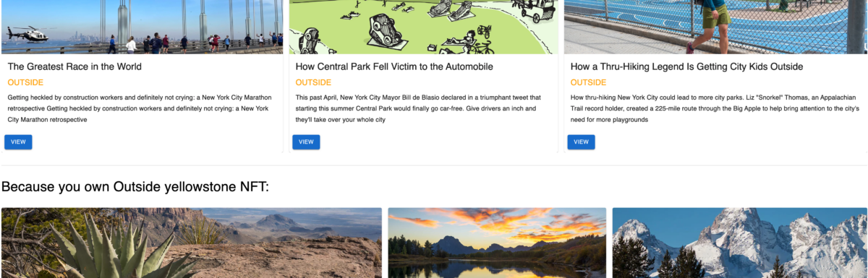Open 'How a Thru-Hiking Legend Is Getting City Kids Outside' title
868x278 pixels.
(686, 66)
